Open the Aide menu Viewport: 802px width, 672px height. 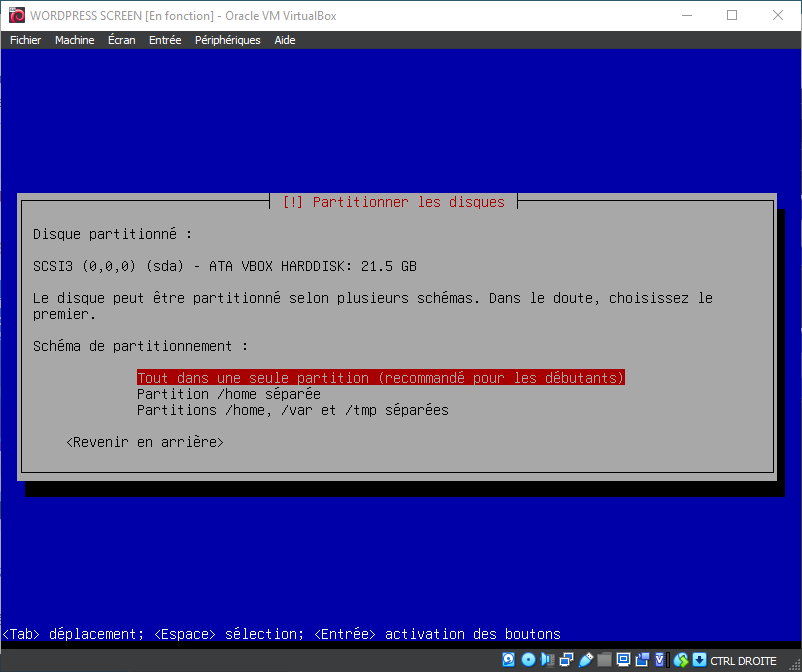click(285, 40)
